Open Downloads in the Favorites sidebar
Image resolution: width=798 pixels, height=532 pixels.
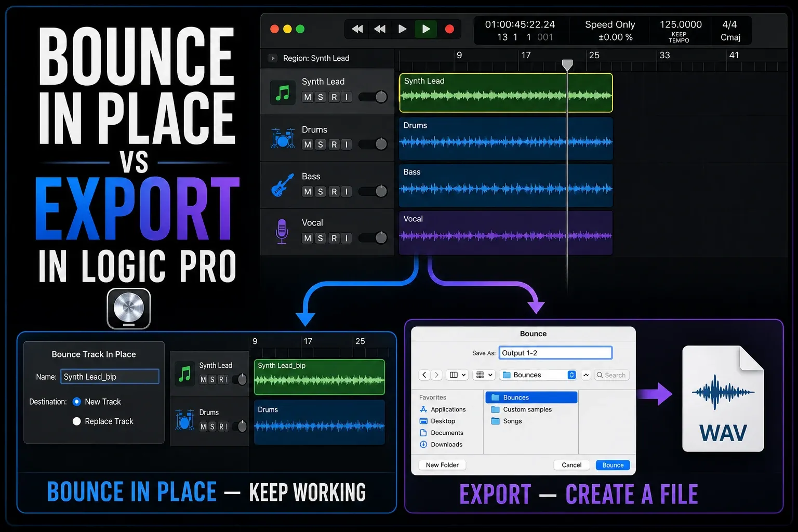tap(441, 445)
